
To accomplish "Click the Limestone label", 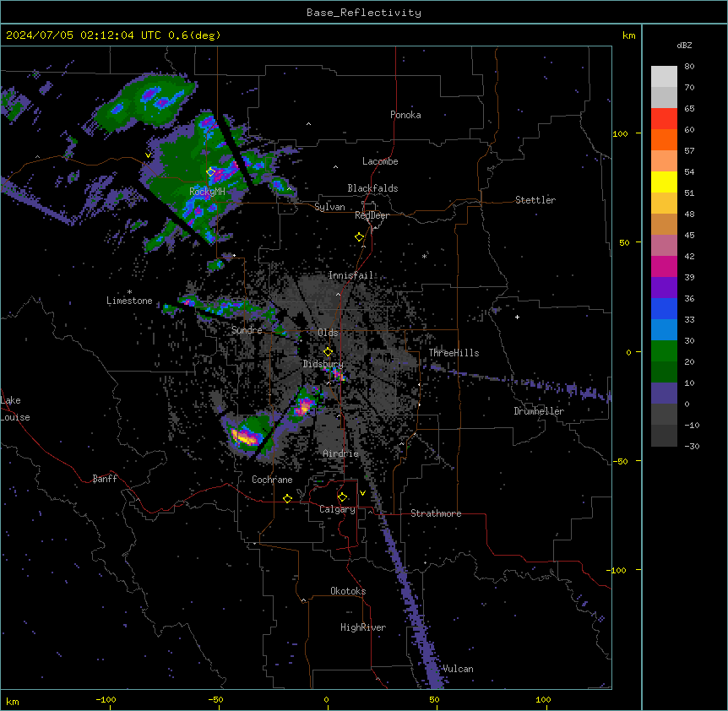I will click(x=129, y=301).
